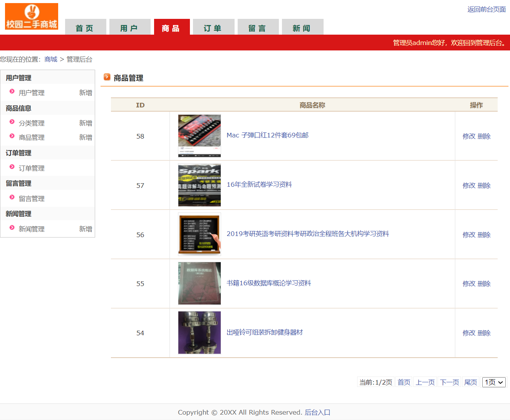Click 删除 for product ID 57
Screen dimensions: 510x420
484,186
